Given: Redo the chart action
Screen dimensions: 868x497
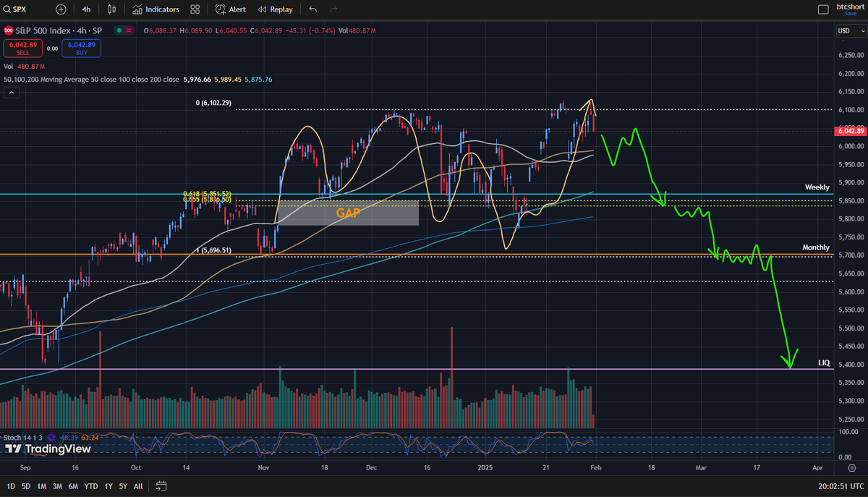Looking at the screenshot, I should point(333,9).
